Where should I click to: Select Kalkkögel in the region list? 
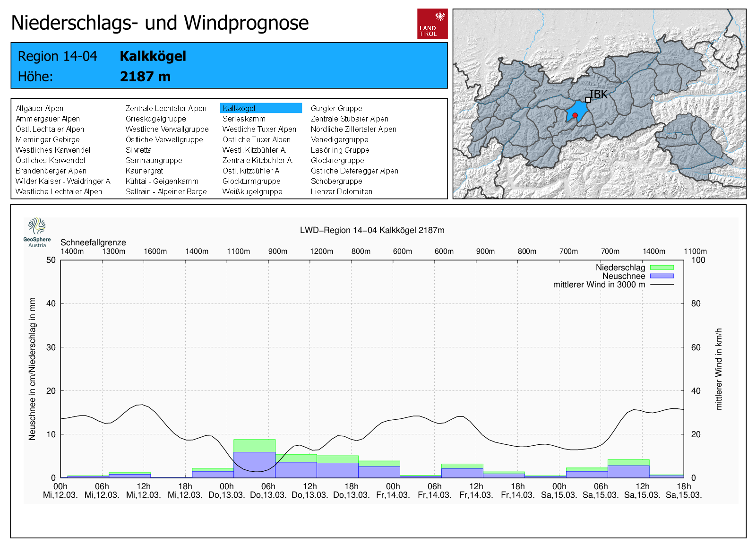point(239,108)
